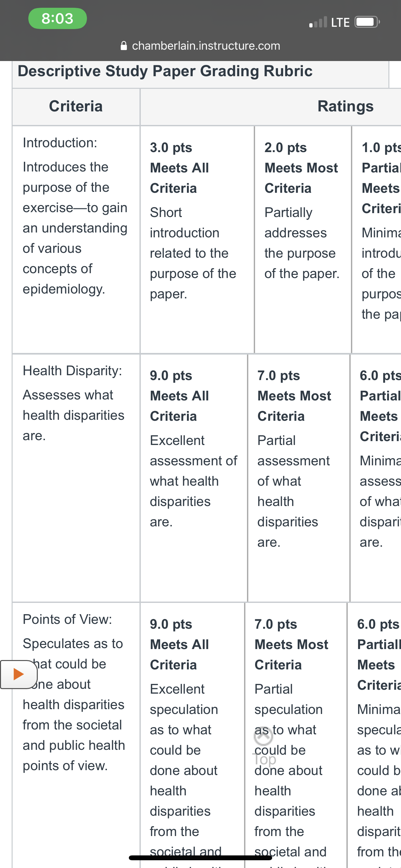Tap the Criteria column header
The image size is (401, 868).
[76, 107]
